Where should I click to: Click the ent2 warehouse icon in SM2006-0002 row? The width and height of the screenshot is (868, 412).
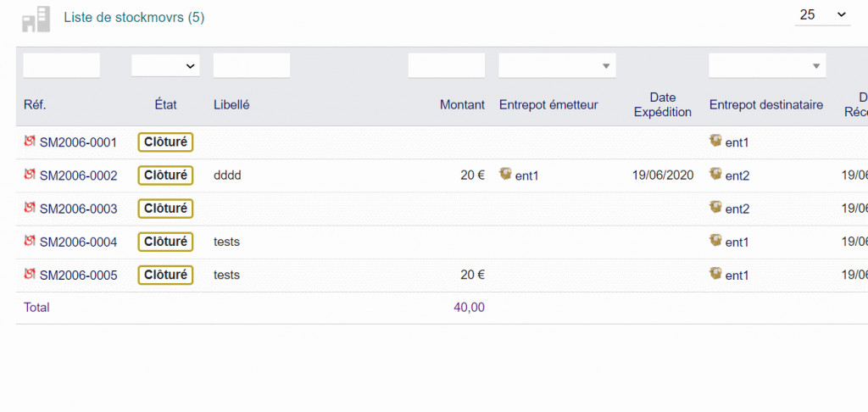[x=716, y=174]
